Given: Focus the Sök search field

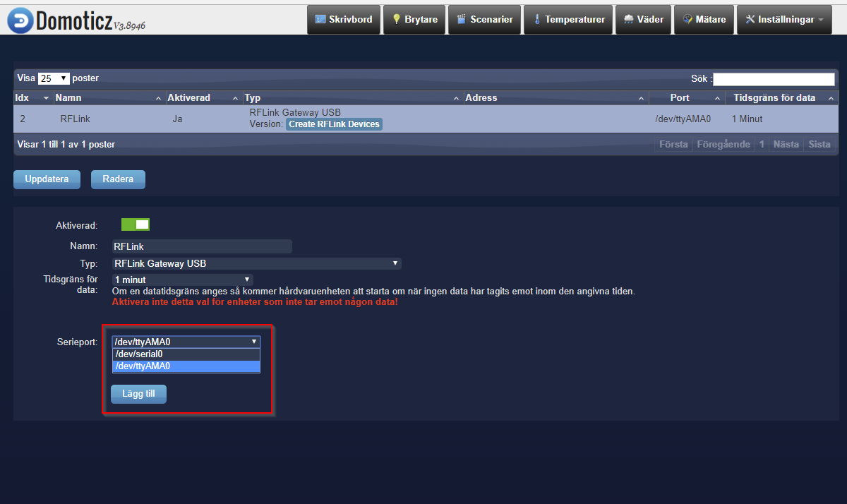Looking at the screenshot, I should pos(774,79).
